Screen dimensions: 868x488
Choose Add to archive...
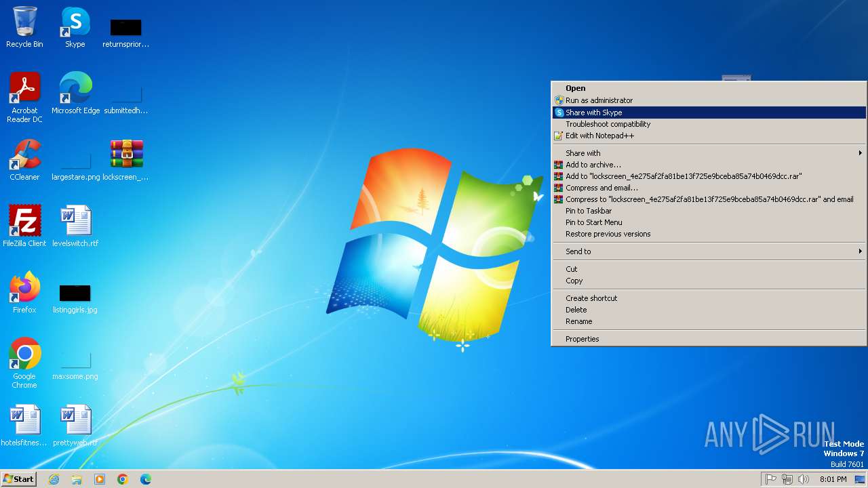coord(709,165)
